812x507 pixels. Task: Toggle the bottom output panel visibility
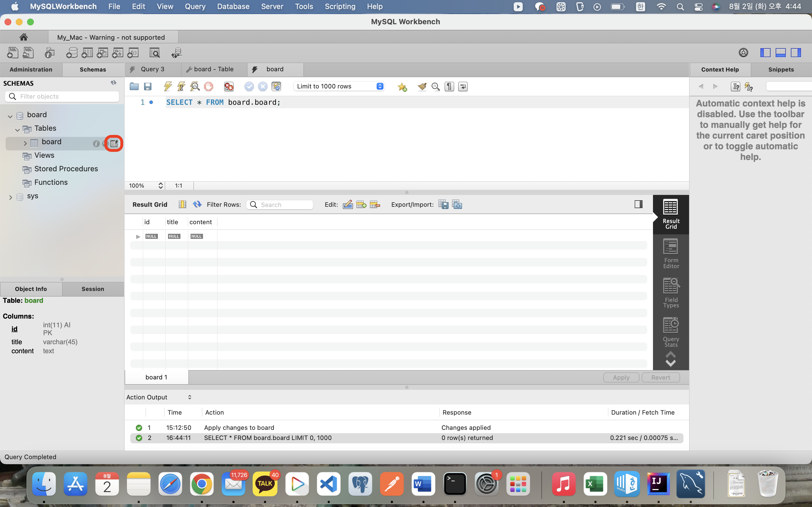point(780,53)
